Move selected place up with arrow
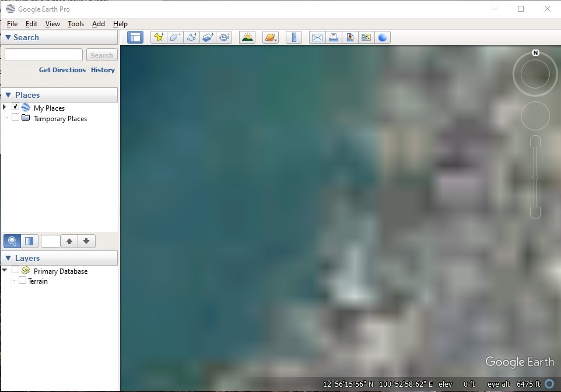561x392 pixels. point(69,241)
